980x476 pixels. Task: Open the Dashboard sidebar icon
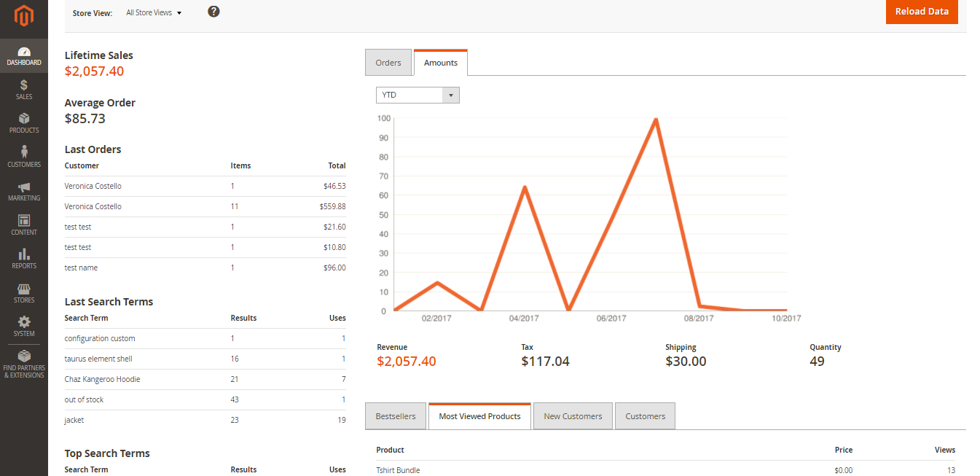[24, 52]
